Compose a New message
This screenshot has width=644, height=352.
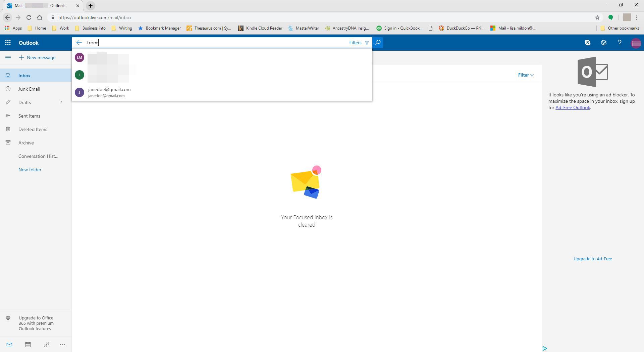37,57
